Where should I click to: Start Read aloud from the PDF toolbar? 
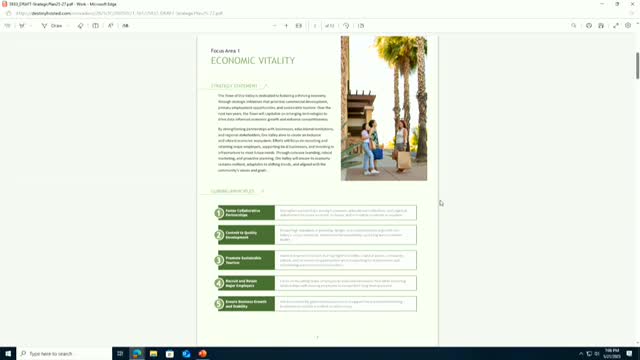[111, 26]
